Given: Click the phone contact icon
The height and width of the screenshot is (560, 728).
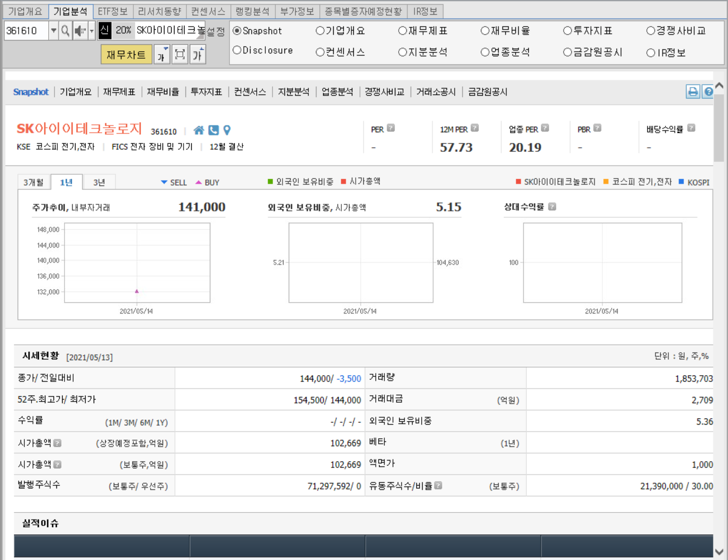Looking at the screenshot, I should [214, 130].
